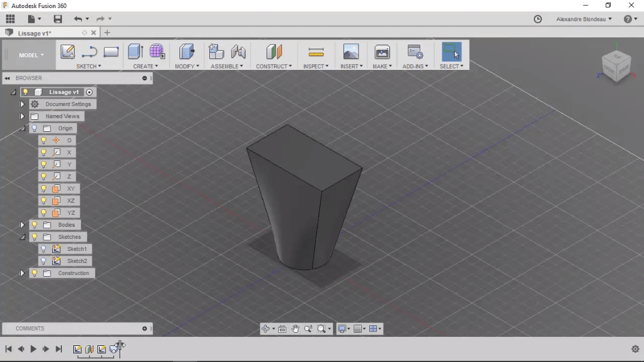Select the Rectangle sketch tool
Viewport: 644px width, 362px height.
pos(111,52)
